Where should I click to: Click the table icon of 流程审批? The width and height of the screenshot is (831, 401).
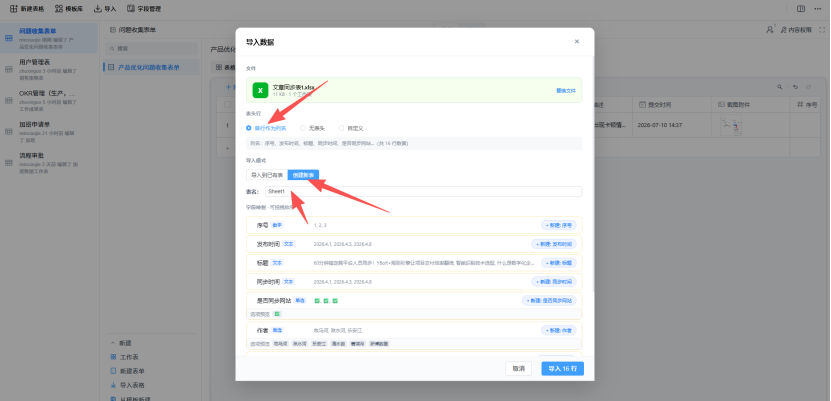[8, 163]
